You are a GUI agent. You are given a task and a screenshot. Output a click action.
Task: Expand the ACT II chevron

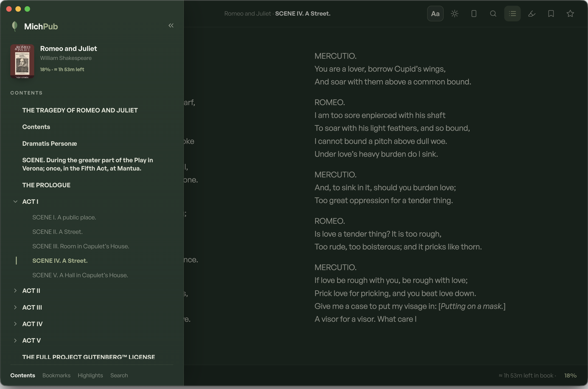15,291
